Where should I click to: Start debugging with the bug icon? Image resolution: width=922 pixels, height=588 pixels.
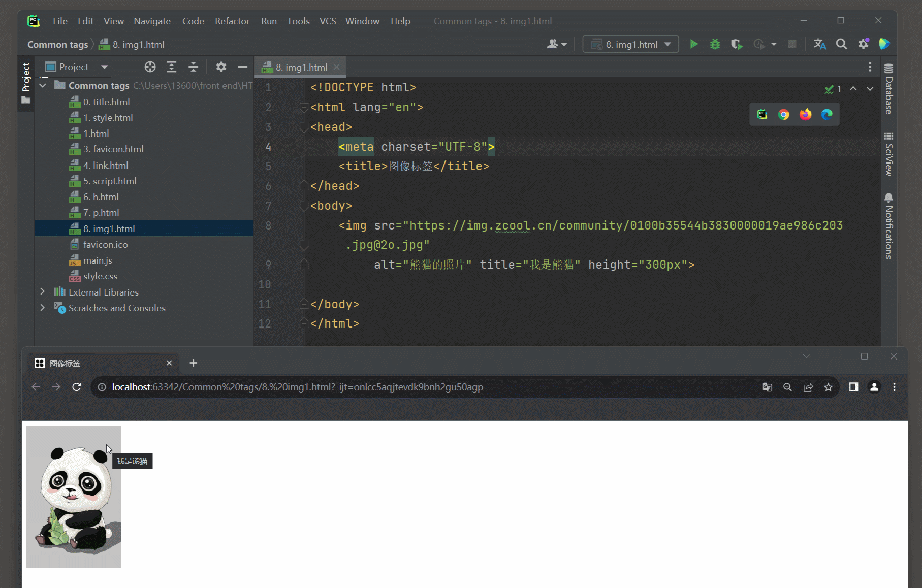[715, 44]
